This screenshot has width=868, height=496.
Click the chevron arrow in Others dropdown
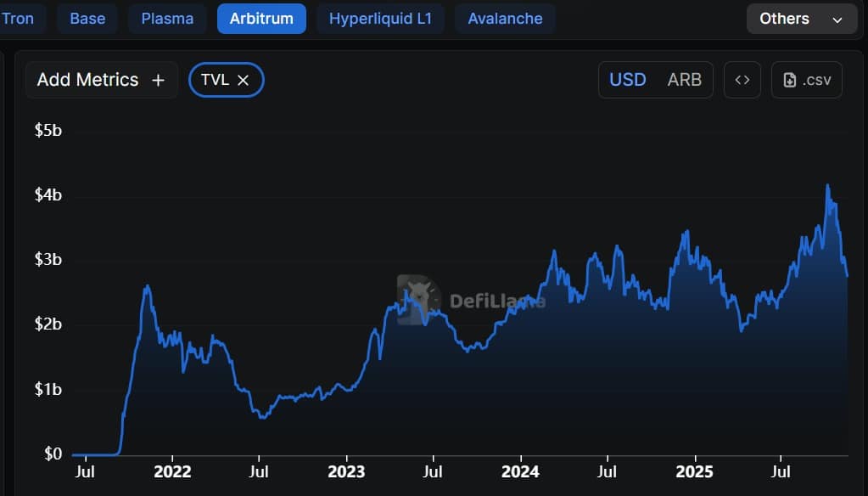click(837, 20)
